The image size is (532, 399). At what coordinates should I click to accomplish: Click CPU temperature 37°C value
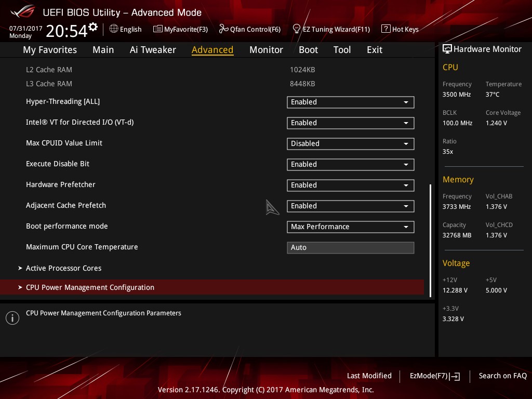click(x=493, y=95)
